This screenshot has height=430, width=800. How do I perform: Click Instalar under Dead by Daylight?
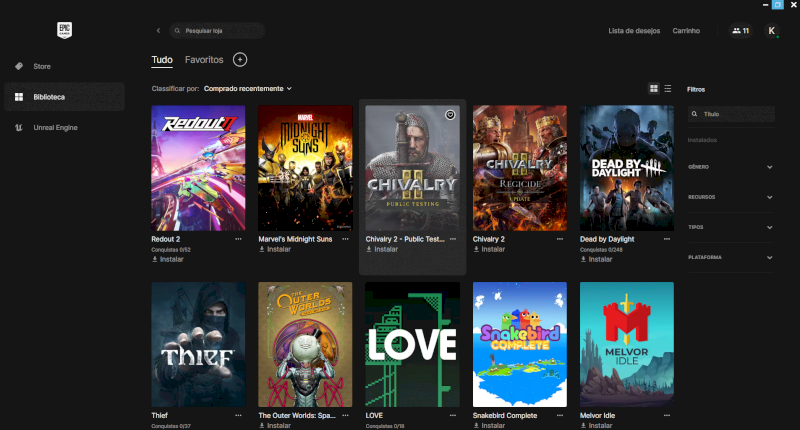click(596, 259)
